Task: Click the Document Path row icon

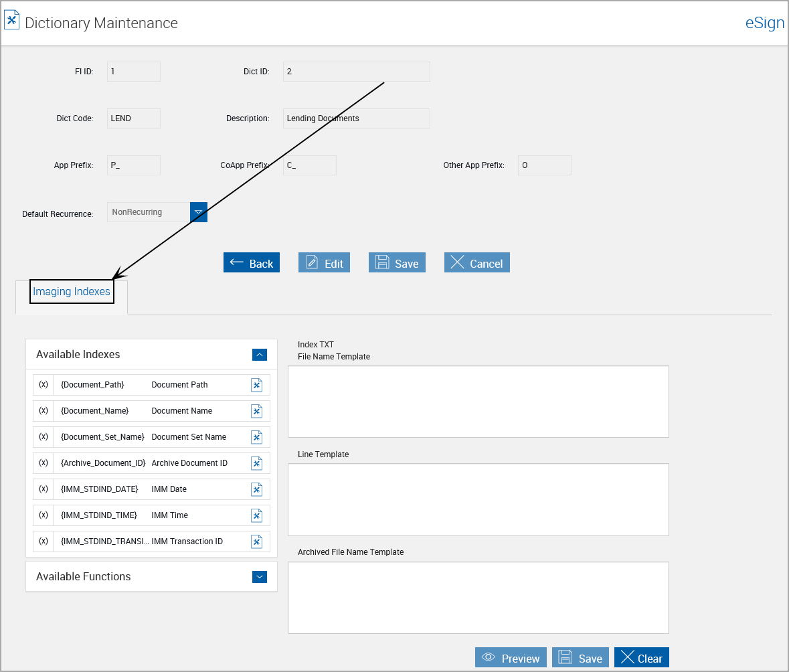Action: tap(256, 385)
